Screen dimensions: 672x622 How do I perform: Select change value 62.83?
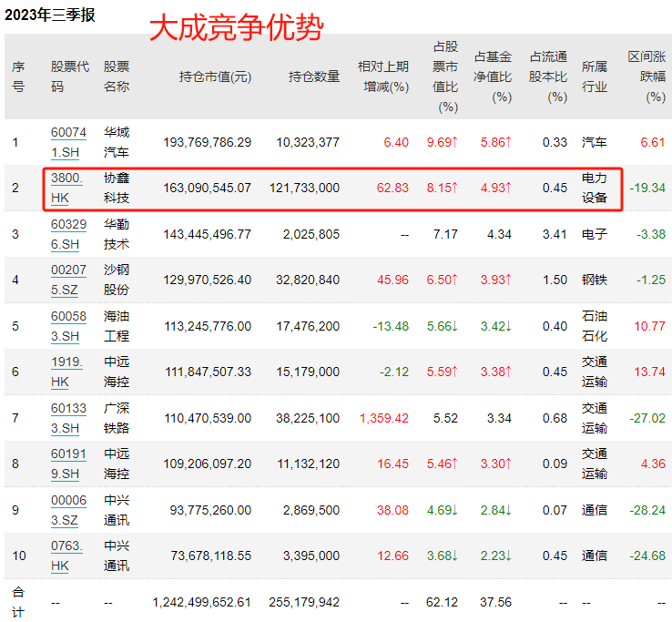pos(392,188)
